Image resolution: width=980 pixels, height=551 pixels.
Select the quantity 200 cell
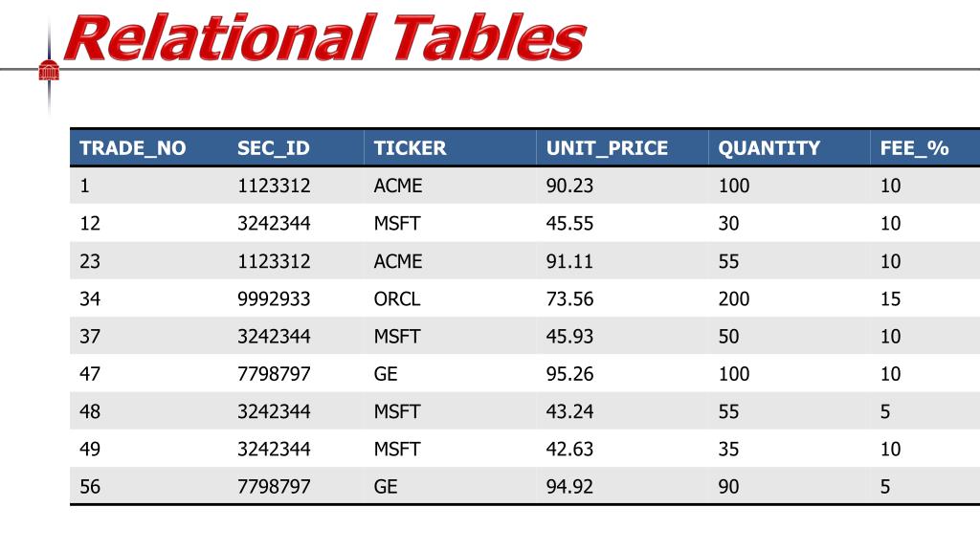tap(734, 298)
